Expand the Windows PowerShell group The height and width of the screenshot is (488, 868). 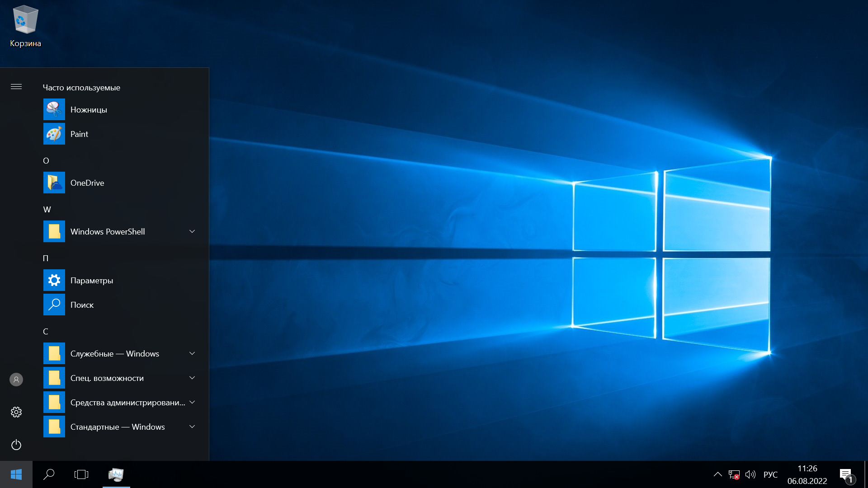click(x=192, y=231)
